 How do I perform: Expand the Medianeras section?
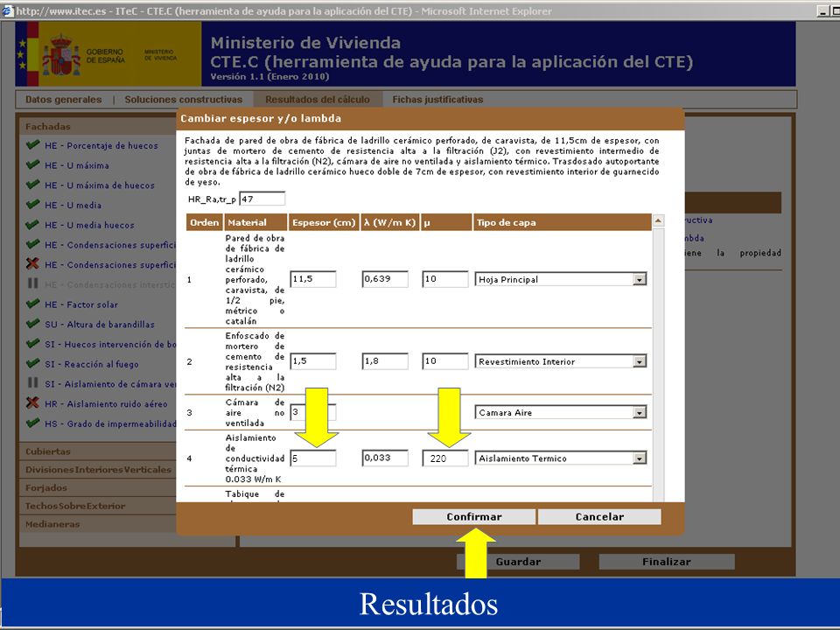[x=100, y=524]
